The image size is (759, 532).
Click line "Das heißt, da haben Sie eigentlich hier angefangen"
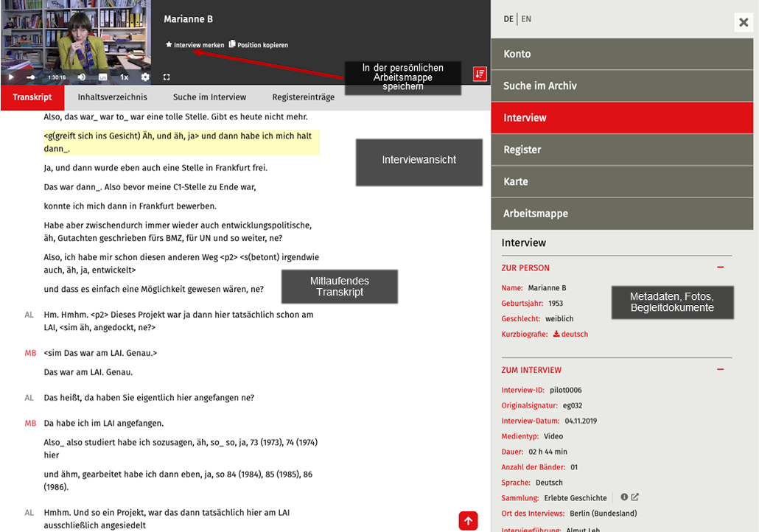click(x=149, y=397)
